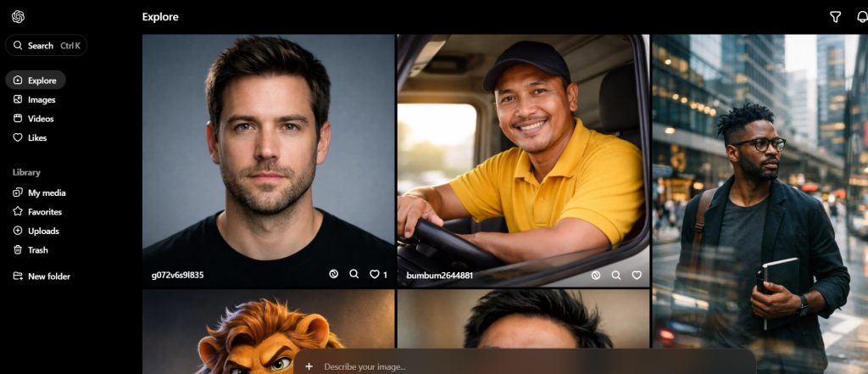
Task: Toggle the heart on bumbum2644881's image
Action: [637, 275]
